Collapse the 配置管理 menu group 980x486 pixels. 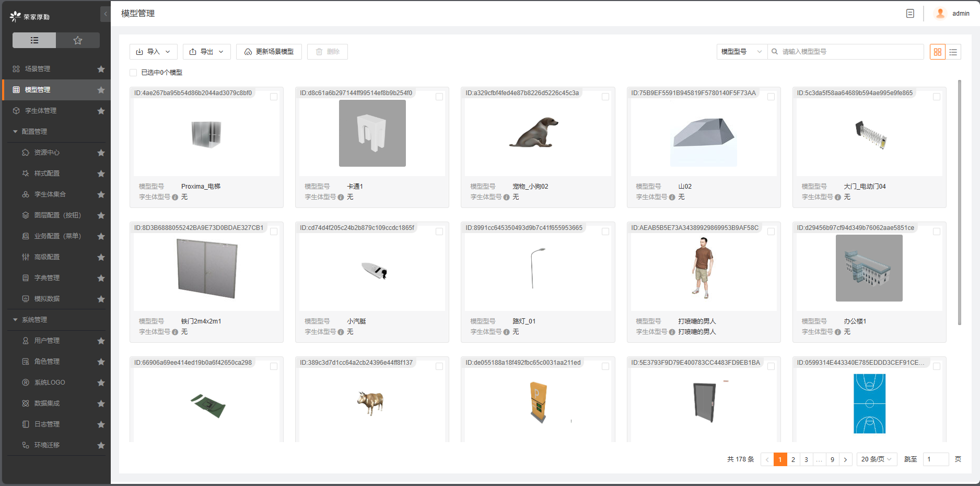tap(34, 132)
